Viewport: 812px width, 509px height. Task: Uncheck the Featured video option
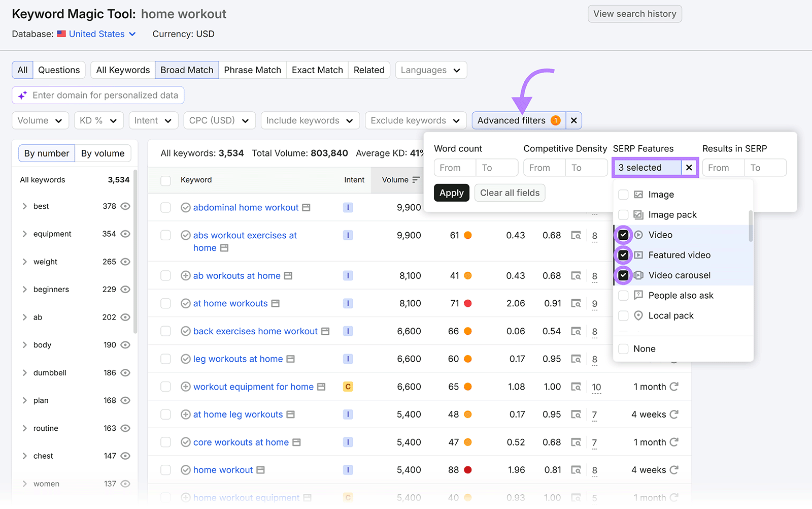pos(623,255)
